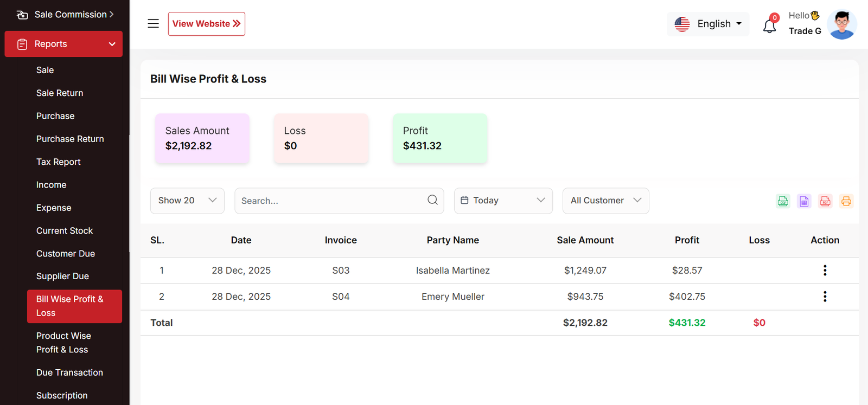Click the search magnifier icon
868x405 pixels.
pyautogui.click(x=432, y=200)
